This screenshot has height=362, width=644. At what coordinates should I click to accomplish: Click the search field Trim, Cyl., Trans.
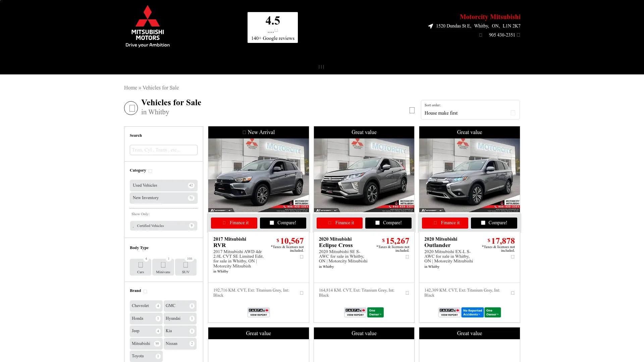164,150
